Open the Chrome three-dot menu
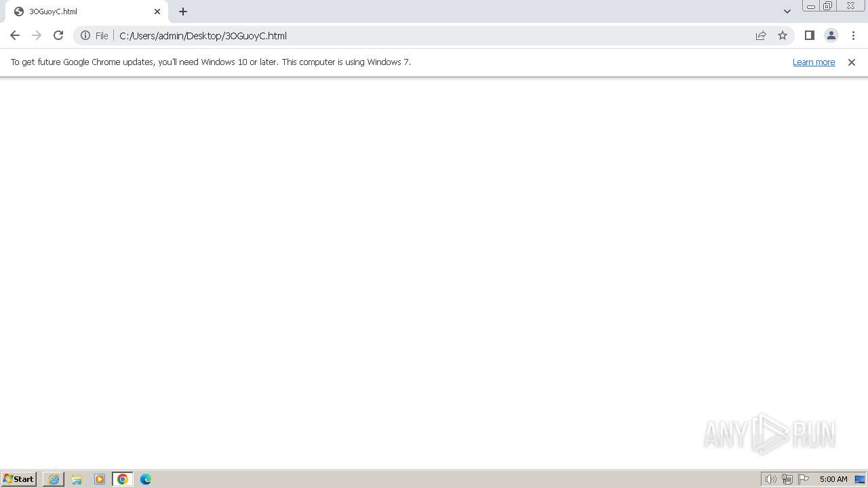The height and width of the screenshot is (488, 868). pyautogui.click(x=853, y=35)
